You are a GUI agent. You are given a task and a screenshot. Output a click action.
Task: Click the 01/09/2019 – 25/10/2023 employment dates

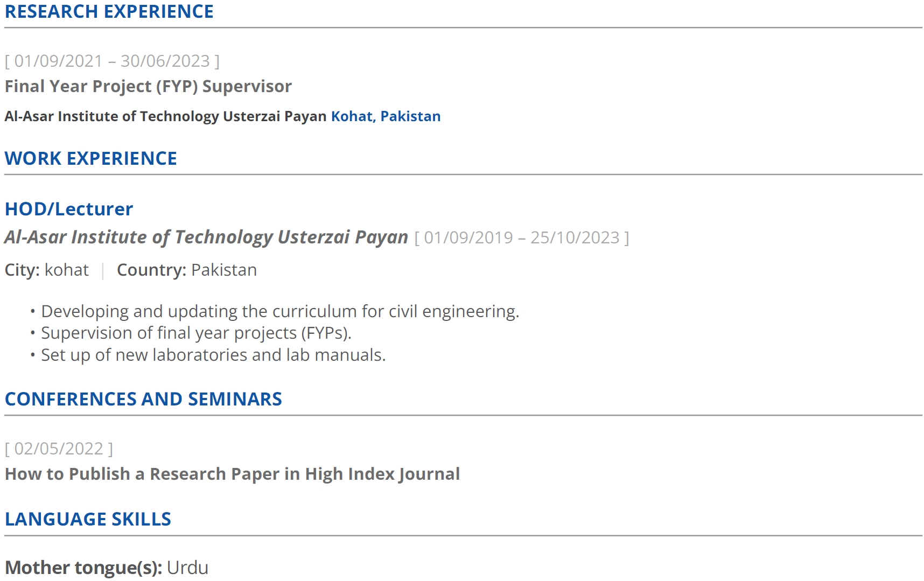[522, 238]
